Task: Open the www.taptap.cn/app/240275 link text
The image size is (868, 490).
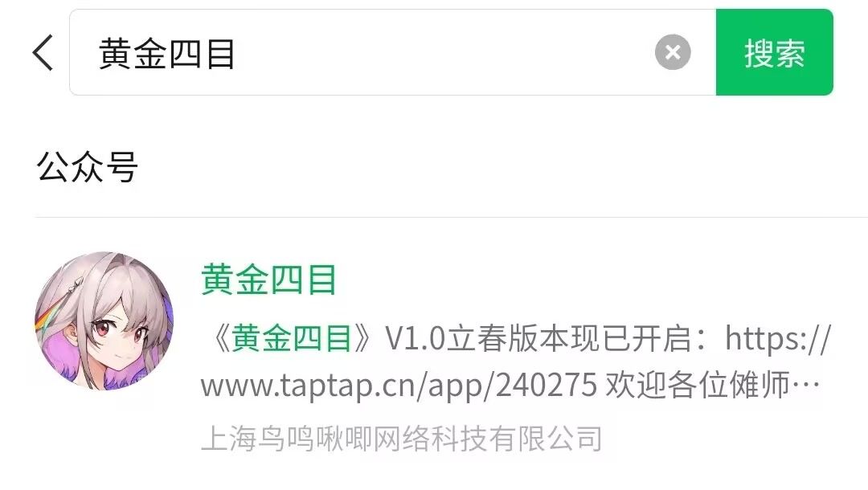Action: 399,385
